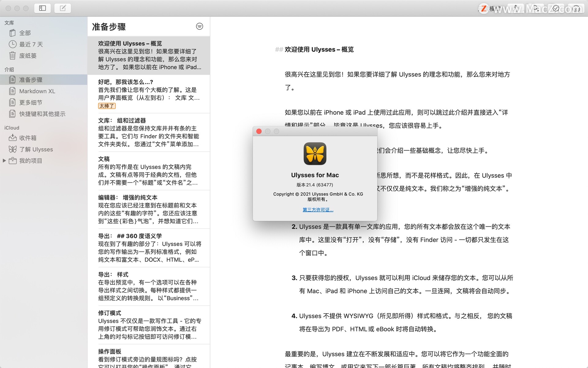This screenshot has width=588, height=368.
Task: Select sheet 导出： 样式
Action: [x=149, y=287]
